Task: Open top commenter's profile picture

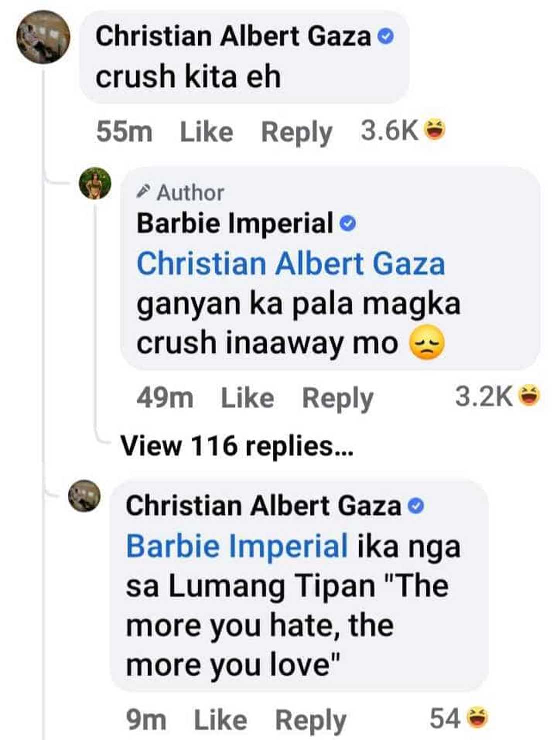Action: (x=43, y=37)
